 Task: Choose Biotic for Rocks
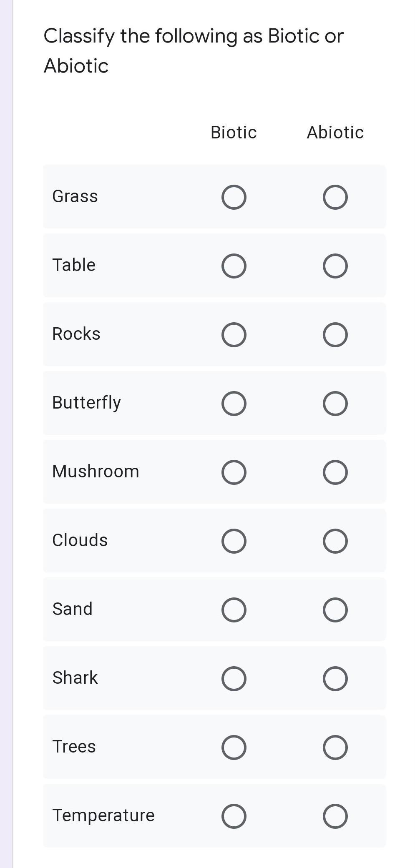click(x=234, y=335)
